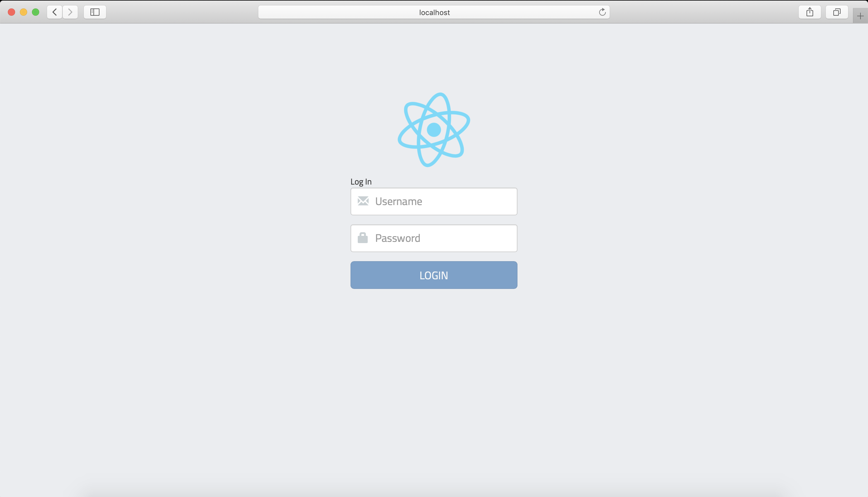Click the LOGIN button
This screenshot has height=497, width=868.
coord(434,275)
